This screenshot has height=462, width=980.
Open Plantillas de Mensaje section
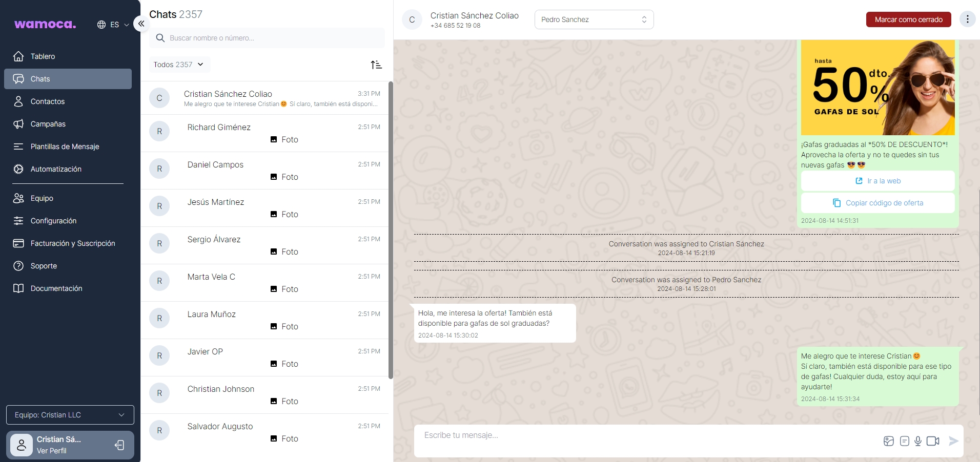pos(65,146)
